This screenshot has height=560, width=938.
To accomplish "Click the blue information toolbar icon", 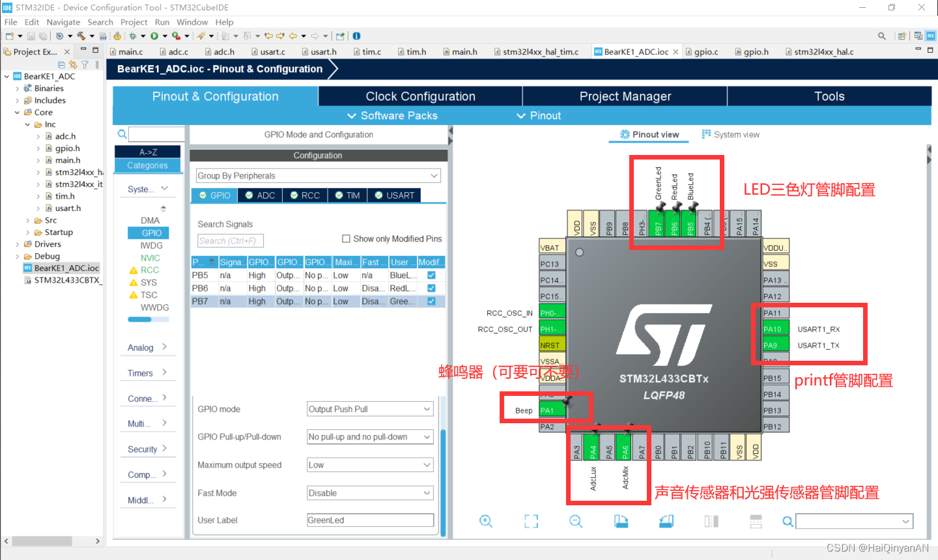I will click(356, 36).
